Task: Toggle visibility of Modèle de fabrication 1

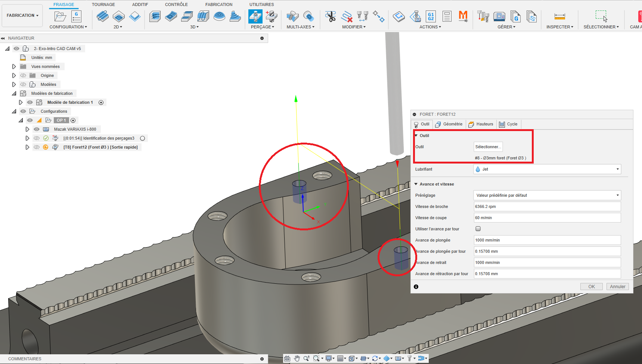Action: (30, 102)
